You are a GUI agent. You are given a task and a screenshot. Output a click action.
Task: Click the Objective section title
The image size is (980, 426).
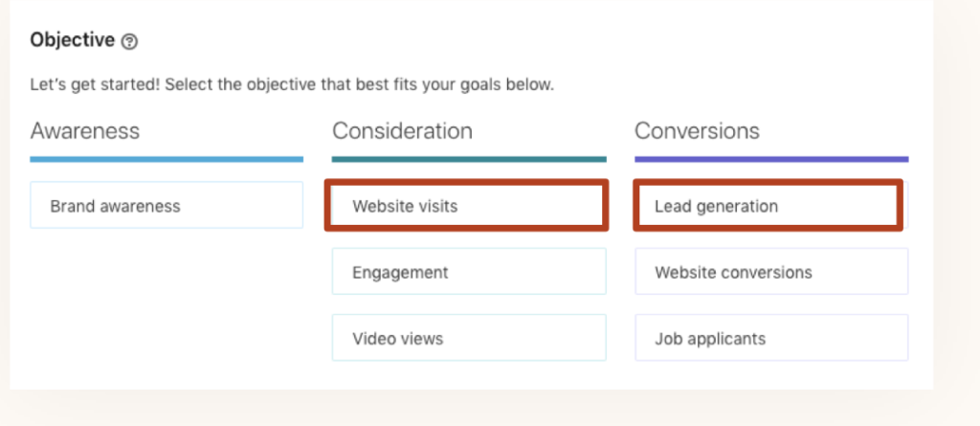tap(72, 40)
